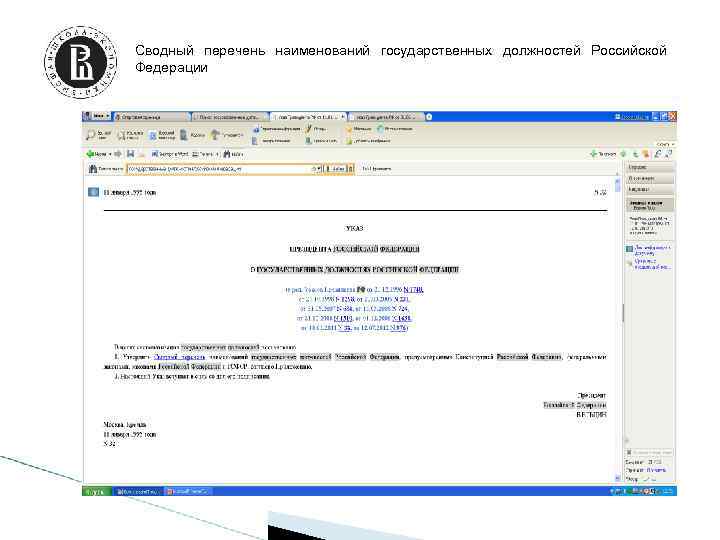Switch to the Start Page tab
Screen dimensions: 720x540
tap(151, 117)
